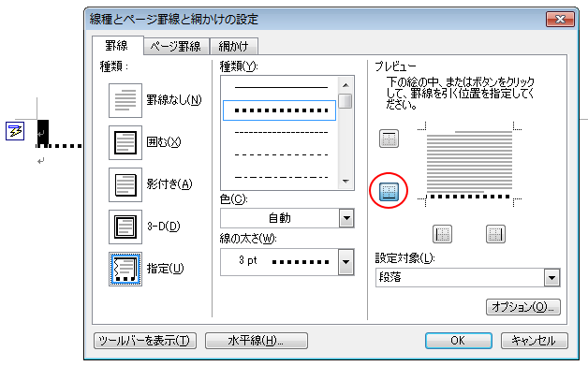
Task: Click the 3 pt width value
Action: pyautogui.click(x=248, y=260)
